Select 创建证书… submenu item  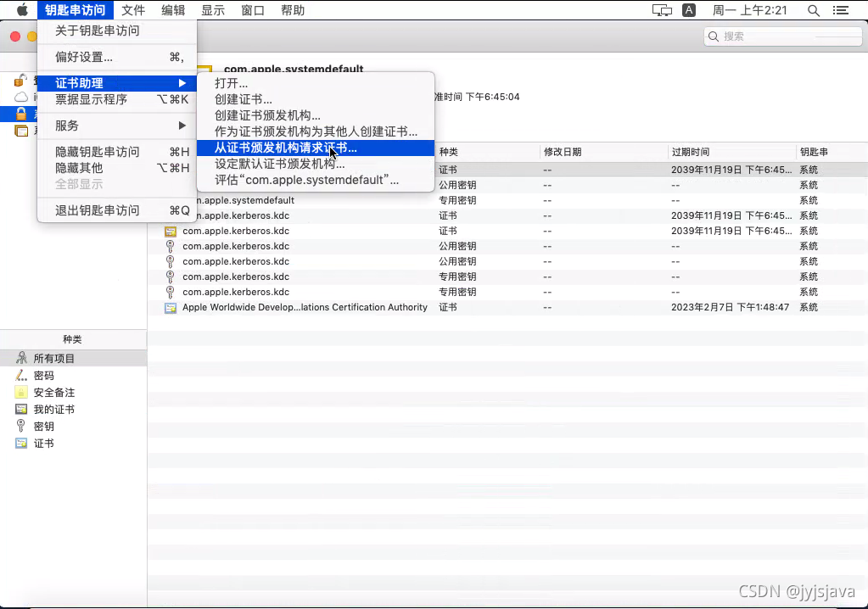[316, 99]
